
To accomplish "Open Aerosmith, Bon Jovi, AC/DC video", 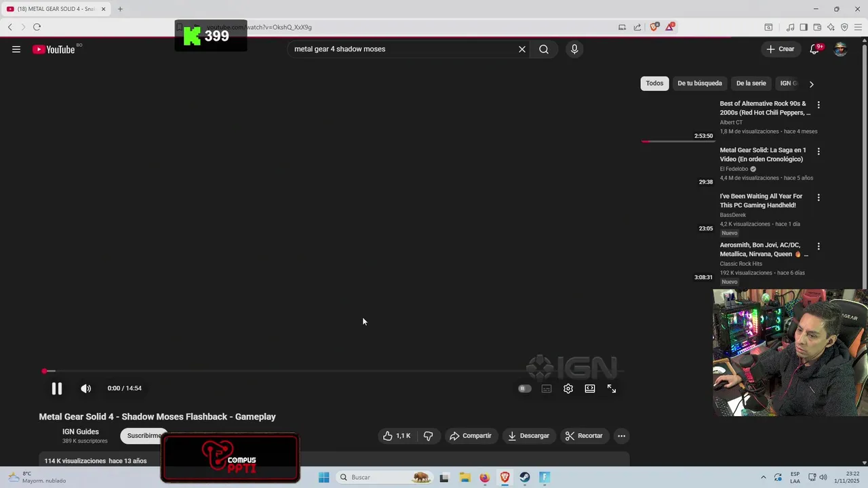I will [764, 249].
